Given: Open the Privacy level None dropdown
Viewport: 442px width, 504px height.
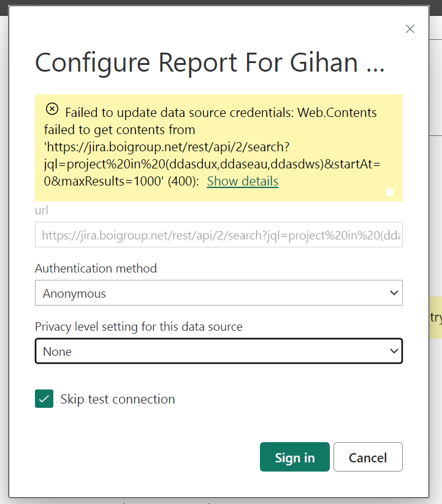Looking at the screenshot, I should click(x=219, y=351).
